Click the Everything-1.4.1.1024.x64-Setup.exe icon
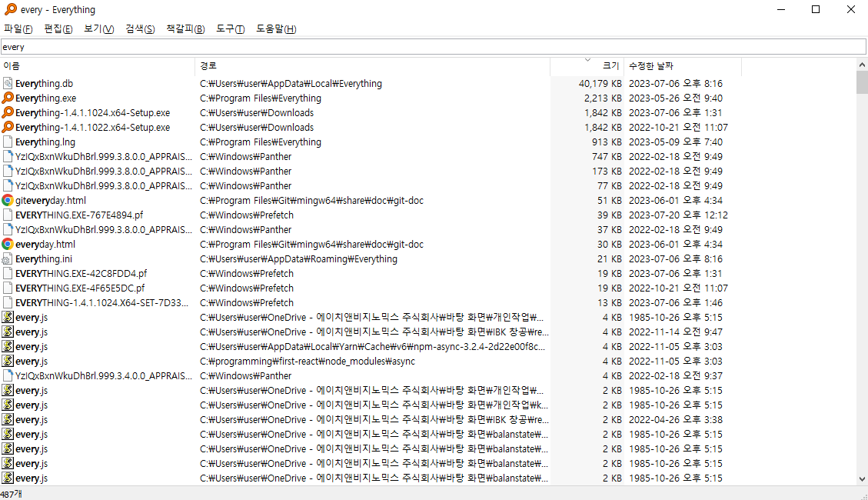The image size is (868, 500). click(x=7, y=112)
